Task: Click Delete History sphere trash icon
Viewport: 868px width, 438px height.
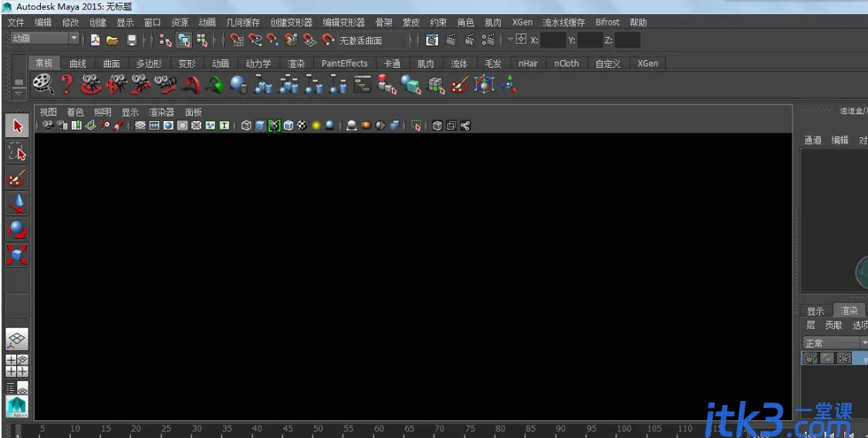Action: point(238,85)
